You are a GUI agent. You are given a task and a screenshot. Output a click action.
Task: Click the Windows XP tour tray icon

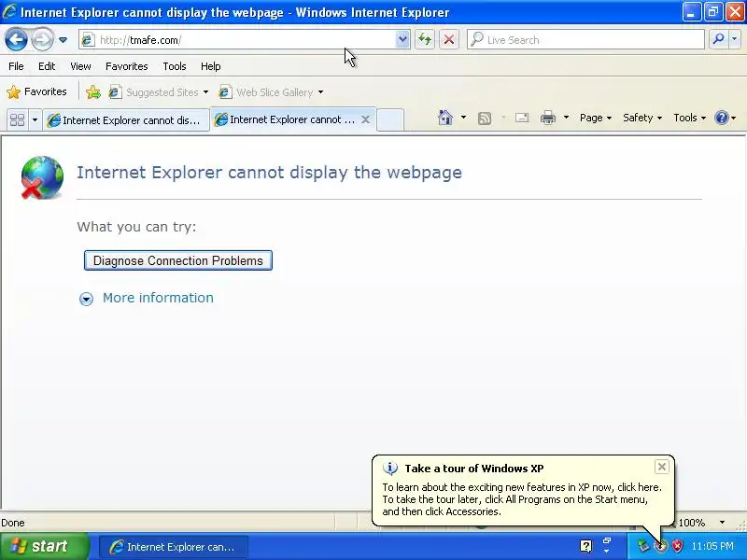click(660, 546)
